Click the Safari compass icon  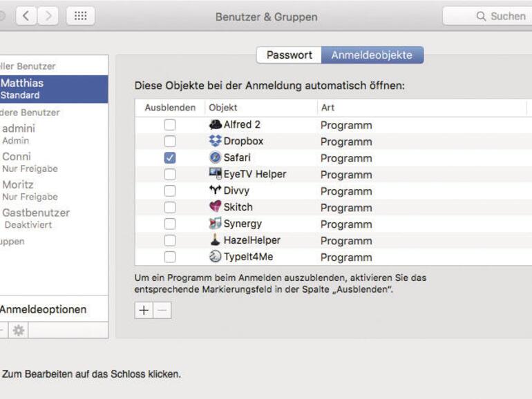coord(215,157)
